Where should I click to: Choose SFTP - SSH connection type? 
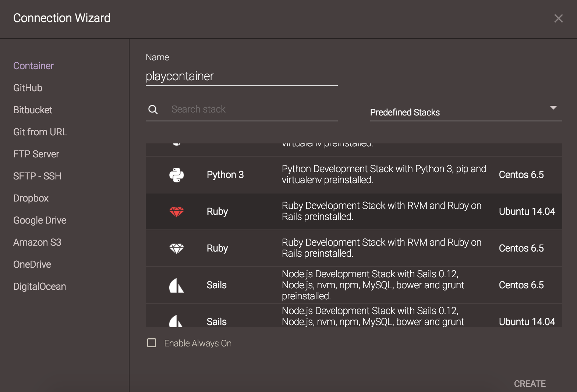pos(37,176)
